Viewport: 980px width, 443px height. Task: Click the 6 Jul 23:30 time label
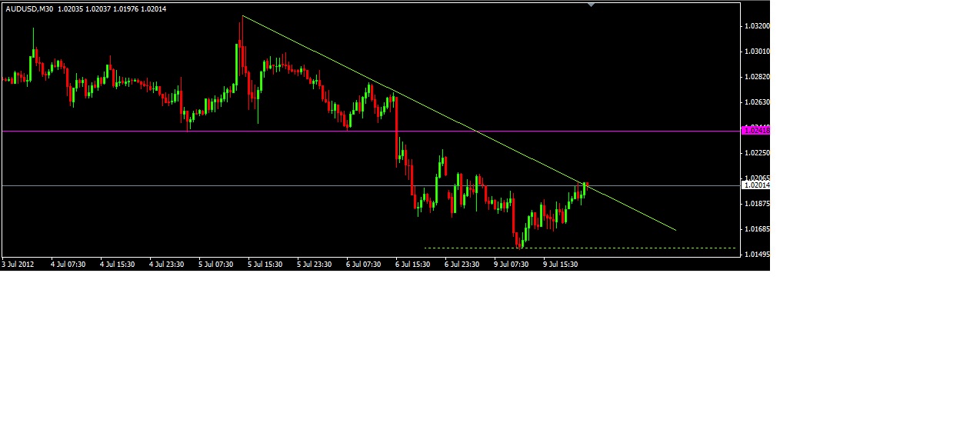click(x=462, y=265)
